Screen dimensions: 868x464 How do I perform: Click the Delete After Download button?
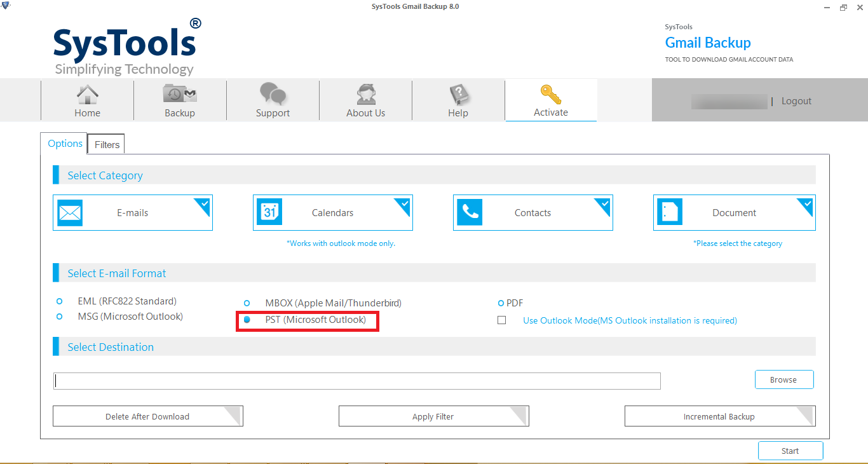148,416
